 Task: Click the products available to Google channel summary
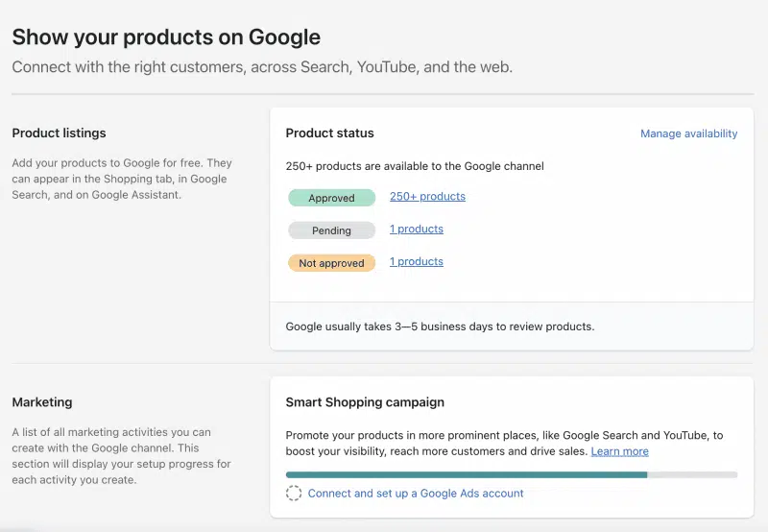point(415,166)
